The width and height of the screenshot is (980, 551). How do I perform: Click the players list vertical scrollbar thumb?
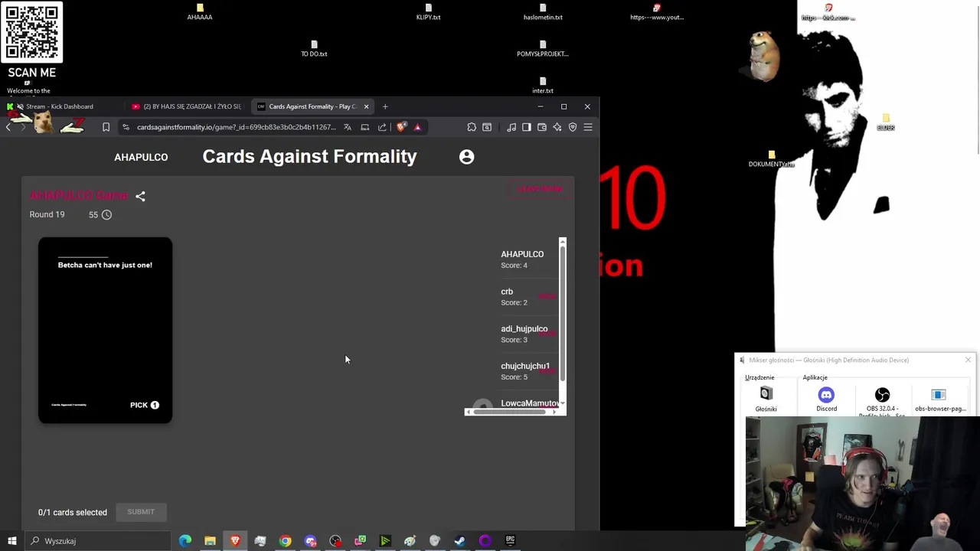click(563, 312)
